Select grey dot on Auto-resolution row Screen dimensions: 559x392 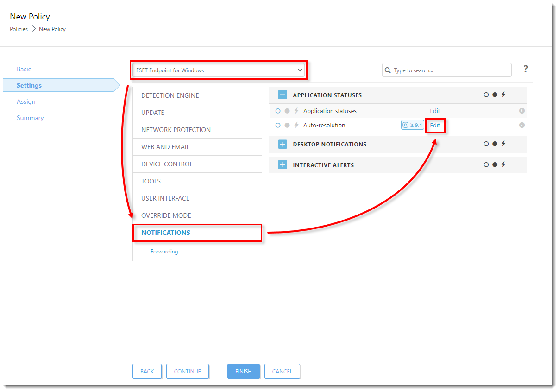click(287, 126)
